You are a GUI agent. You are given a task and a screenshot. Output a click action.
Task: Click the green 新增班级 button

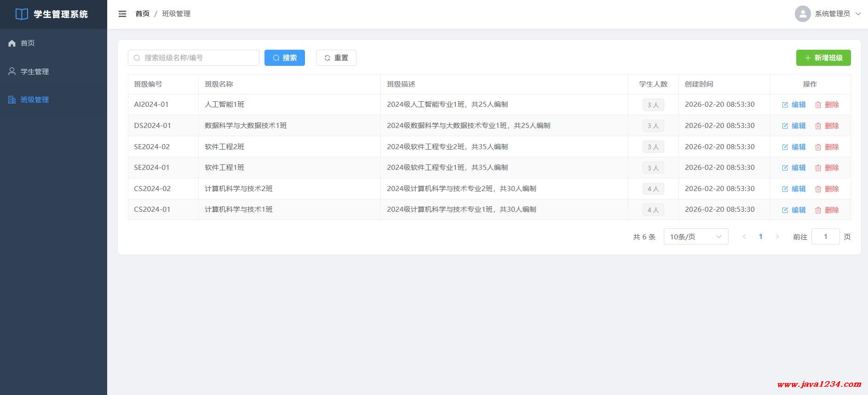823,58
